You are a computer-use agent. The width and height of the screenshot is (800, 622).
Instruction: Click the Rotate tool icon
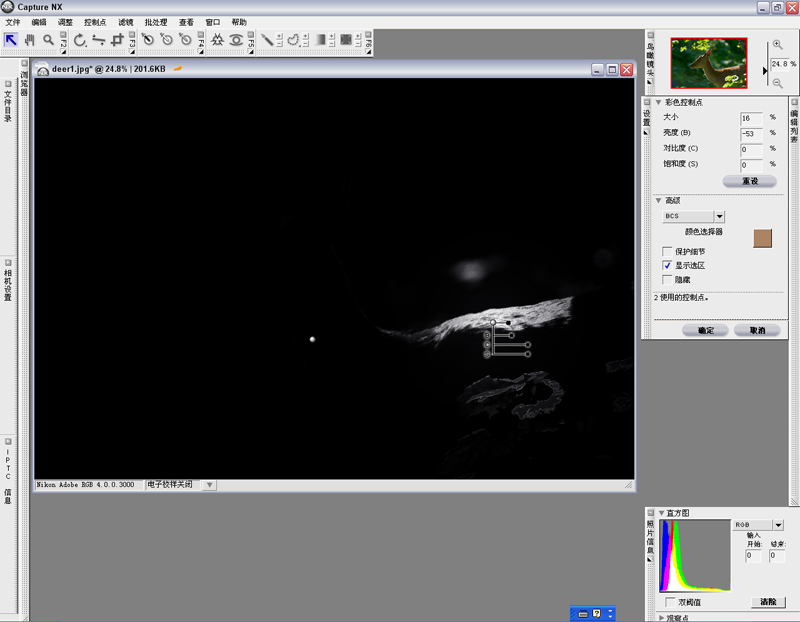click(80, 40)
